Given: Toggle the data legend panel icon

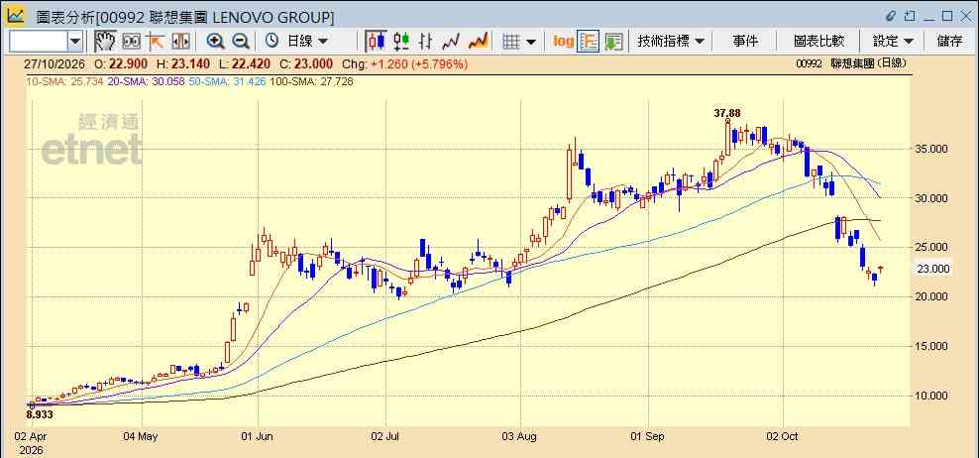Looking at the screenshot, I should click(x=589, y=42).
